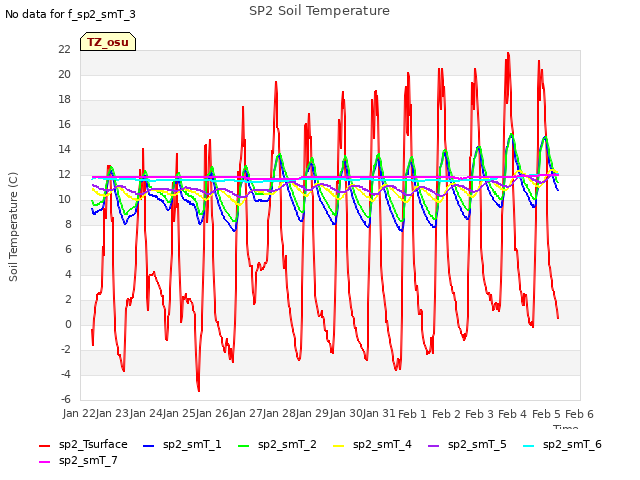
Task: Select the sp2_smT_4 legend label
Action: pos(382,444)
